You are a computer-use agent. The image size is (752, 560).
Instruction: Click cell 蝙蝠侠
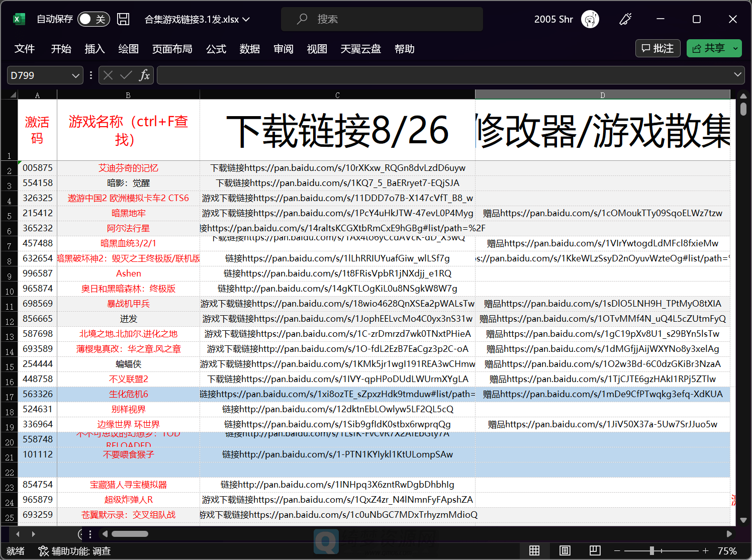pos(128,364)
